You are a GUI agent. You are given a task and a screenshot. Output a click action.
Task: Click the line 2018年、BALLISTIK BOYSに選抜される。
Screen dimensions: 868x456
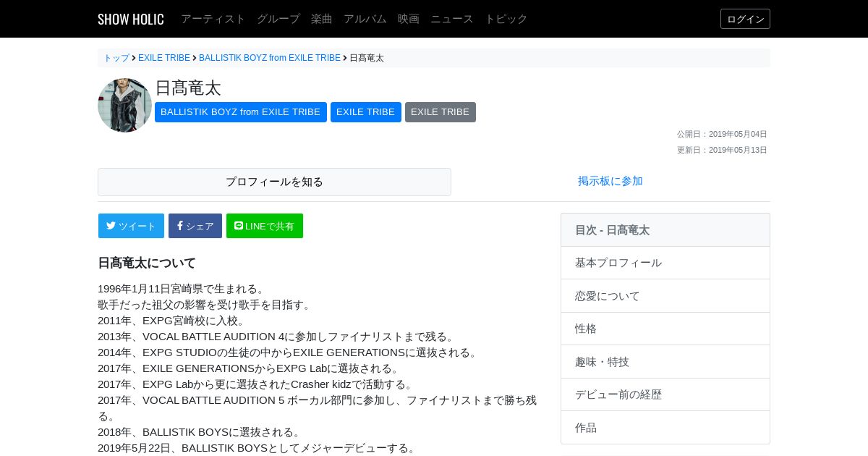201,432
